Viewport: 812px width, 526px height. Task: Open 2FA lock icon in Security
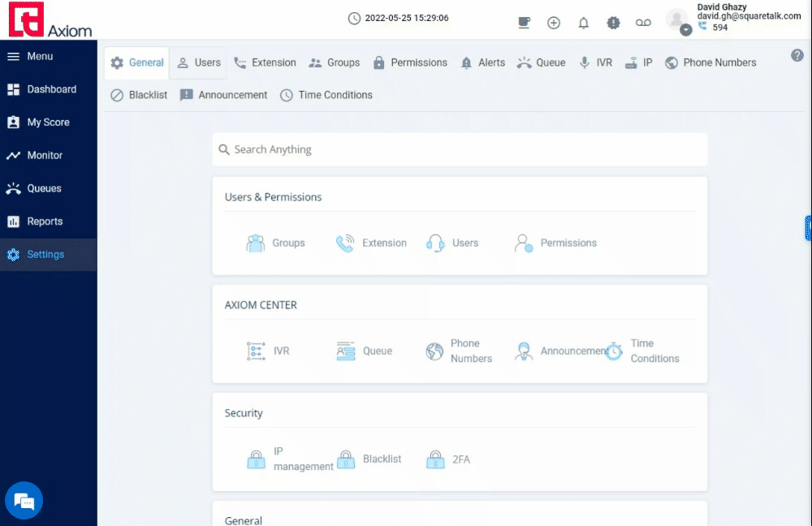click(x=435, y=459)
